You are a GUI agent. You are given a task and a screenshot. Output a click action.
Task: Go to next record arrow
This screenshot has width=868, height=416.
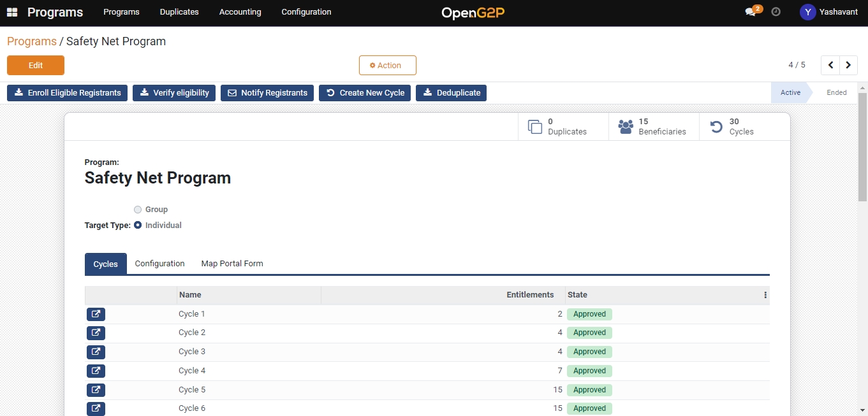848,65
